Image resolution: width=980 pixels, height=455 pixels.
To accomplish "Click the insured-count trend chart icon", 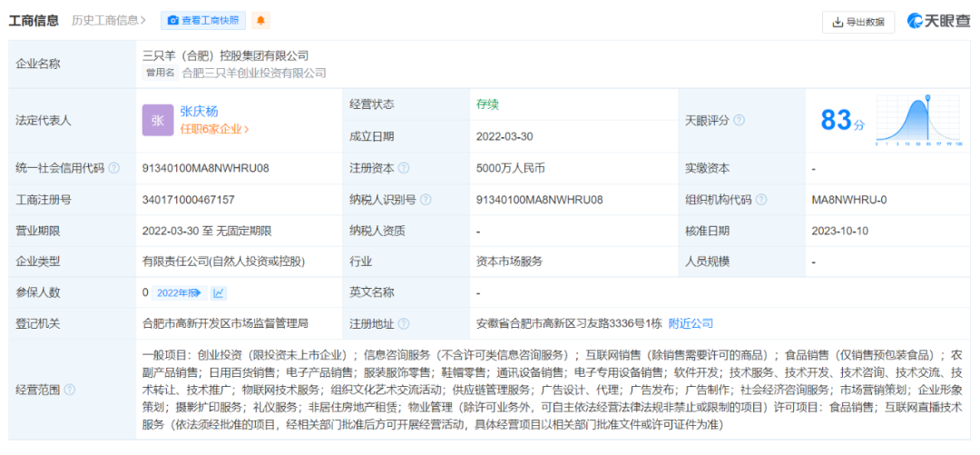I will point(219,292).
